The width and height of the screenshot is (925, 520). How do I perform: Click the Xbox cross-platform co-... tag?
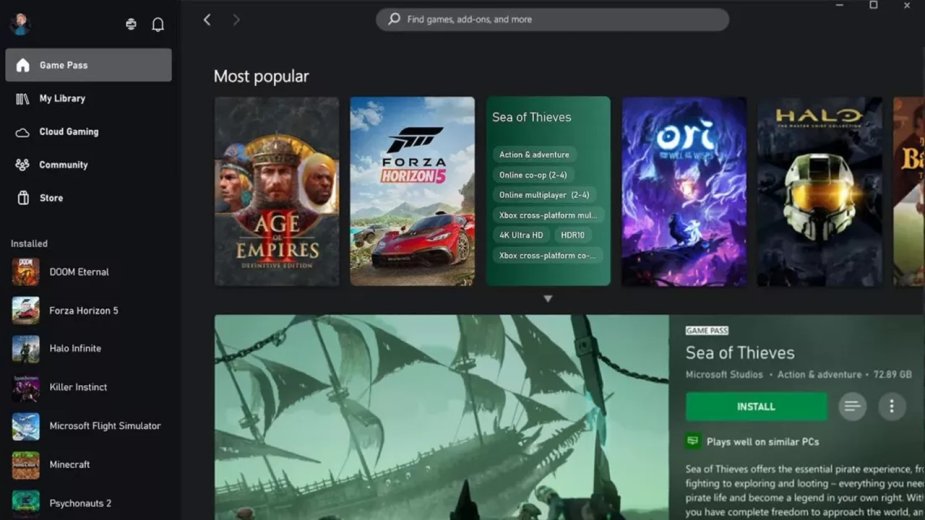(x=547, y=255)
